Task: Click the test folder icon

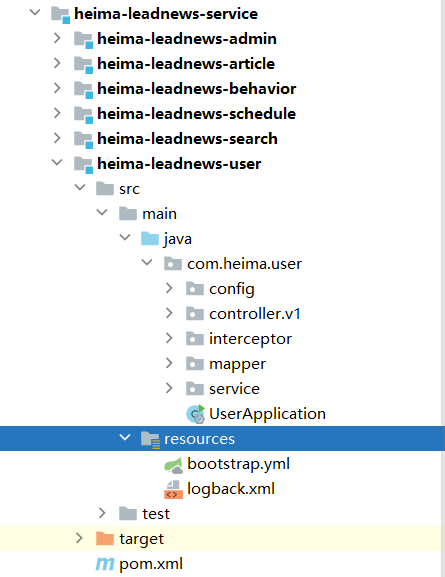Action: coord(128,514)
